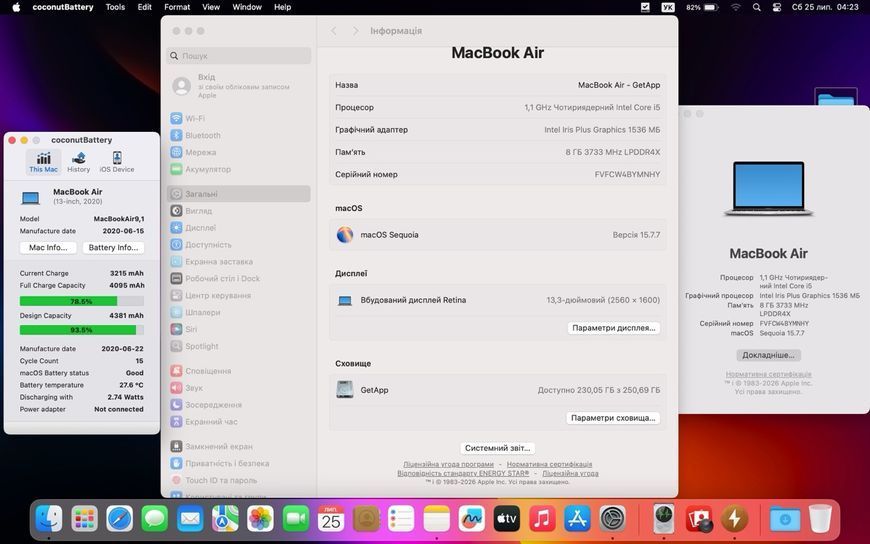Open Замкнений екран settings

tap(239, 446)
